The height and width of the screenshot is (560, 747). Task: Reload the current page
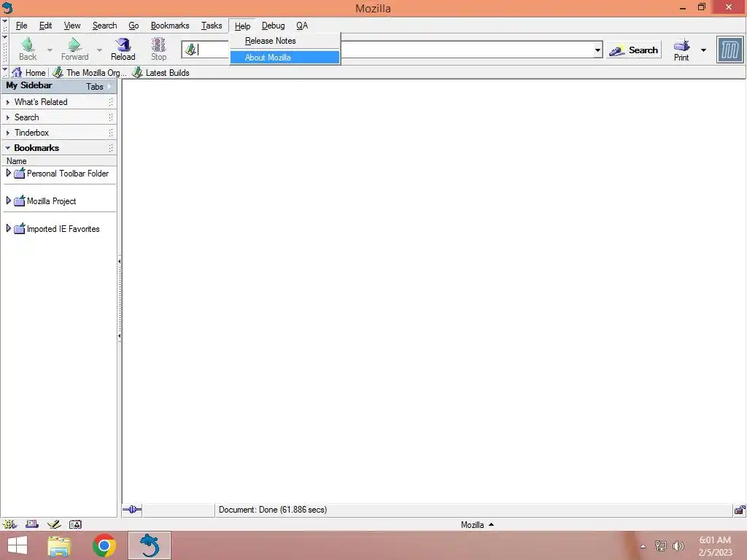point(123,49)
